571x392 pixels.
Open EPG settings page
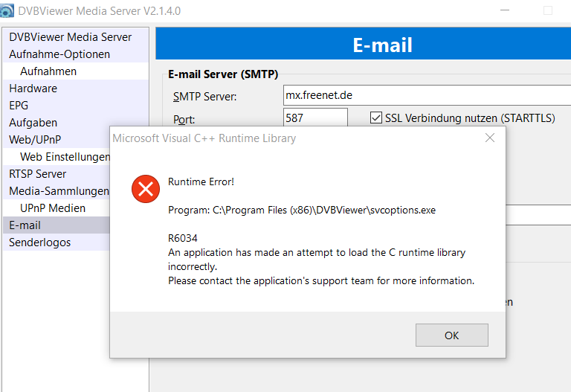[x=76, y=106]
